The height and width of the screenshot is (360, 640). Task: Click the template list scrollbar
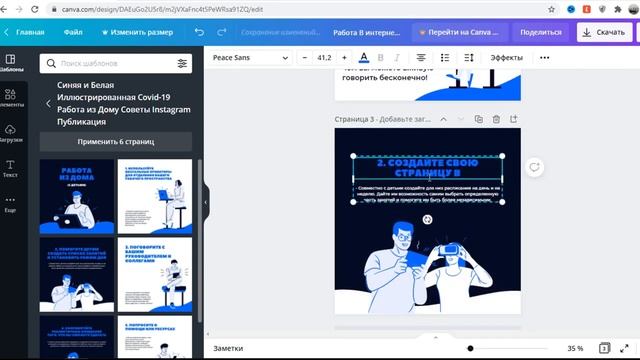200,241
